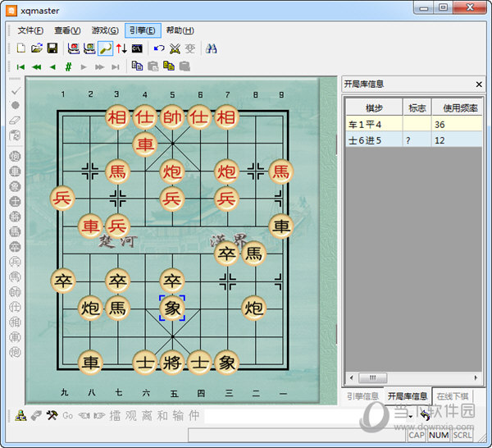Click the new file icon
Image resolution: width=492 pixels, height=448 pixels.
[21, 48]
